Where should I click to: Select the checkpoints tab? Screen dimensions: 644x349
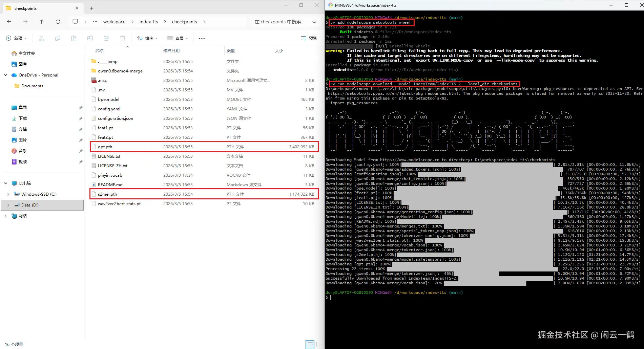click(x=37, y=8)
